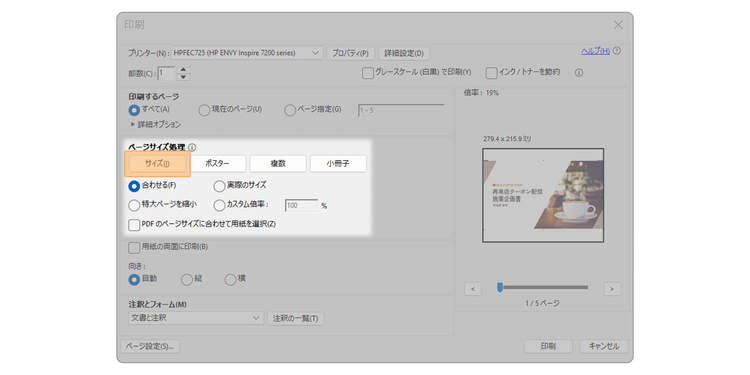Click 詳細設定 button

coord(404,53)
